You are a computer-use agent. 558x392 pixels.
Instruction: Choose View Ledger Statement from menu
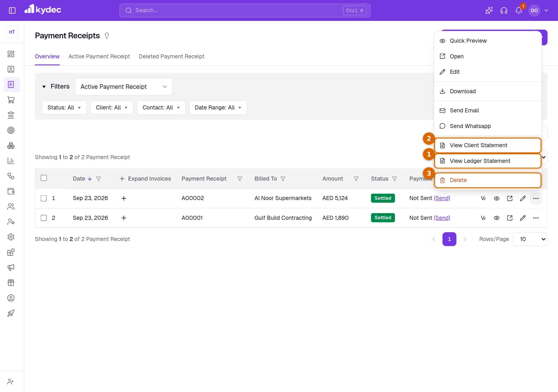pyautogui.click(x=488, y=161)
